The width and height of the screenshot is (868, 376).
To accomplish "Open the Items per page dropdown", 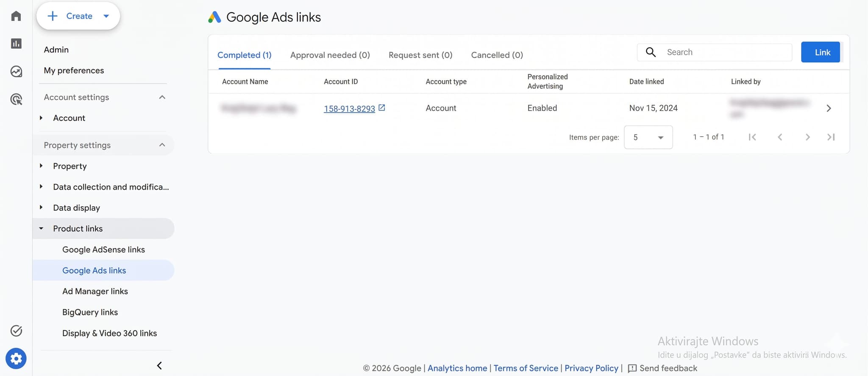I will pos(648,137).
